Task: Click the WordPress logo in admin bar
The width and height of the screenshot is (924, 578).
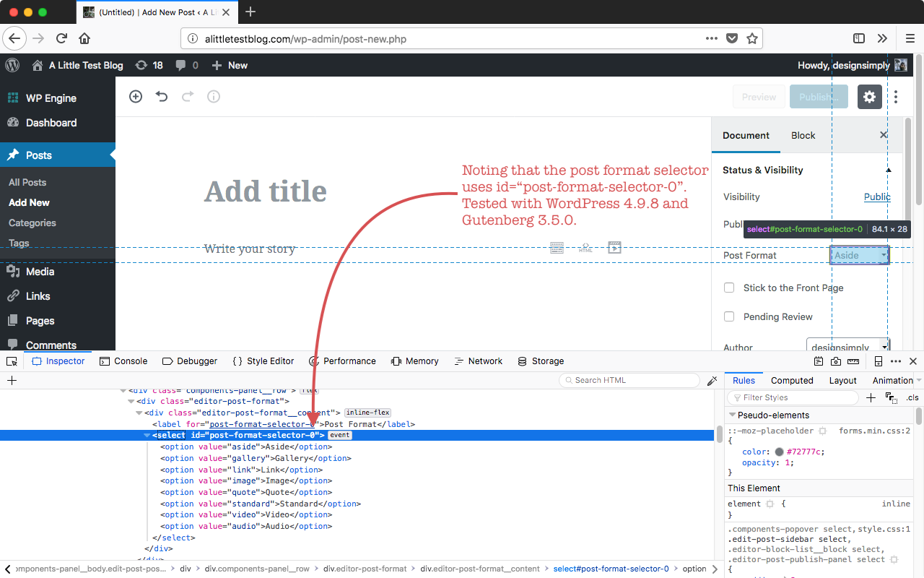Action: (x=12, y=65)
